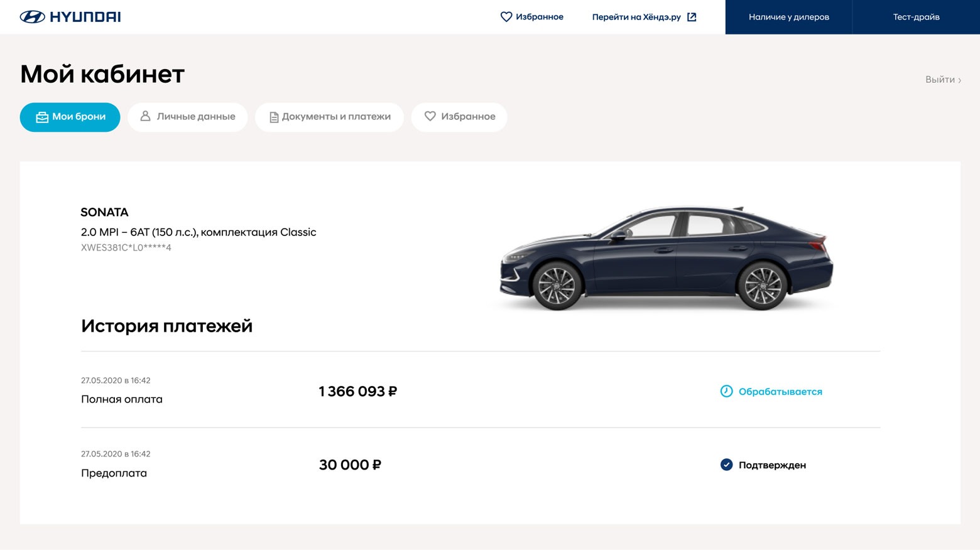980x550 pixels.
Task: Click the Обрабатывается status text
Action: point(780,392)
